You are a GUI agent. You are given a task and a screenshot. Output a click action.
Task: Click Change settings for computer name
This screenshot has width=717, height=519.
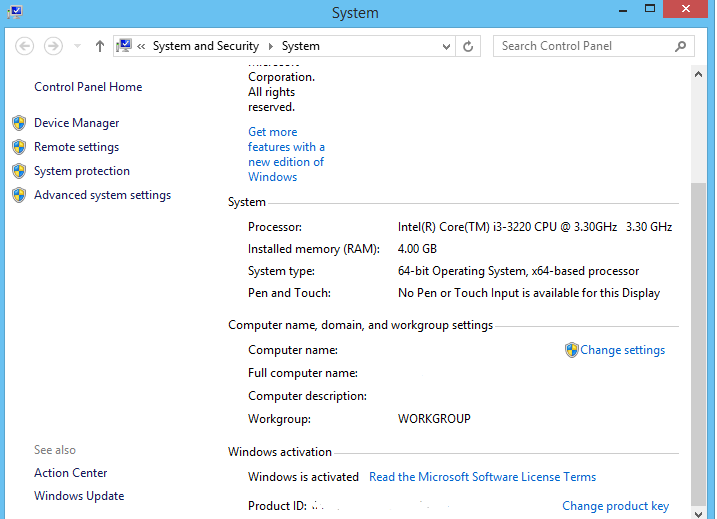point(622,350)
